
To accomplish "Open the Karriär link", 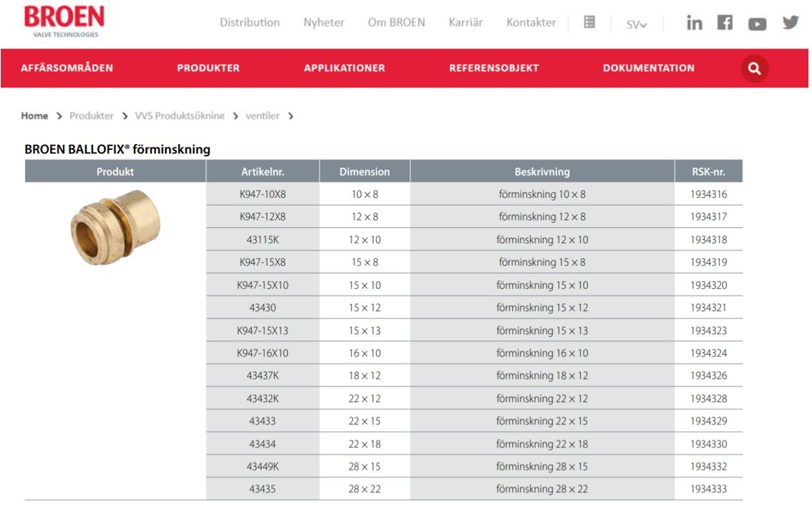I will (465, 22).
